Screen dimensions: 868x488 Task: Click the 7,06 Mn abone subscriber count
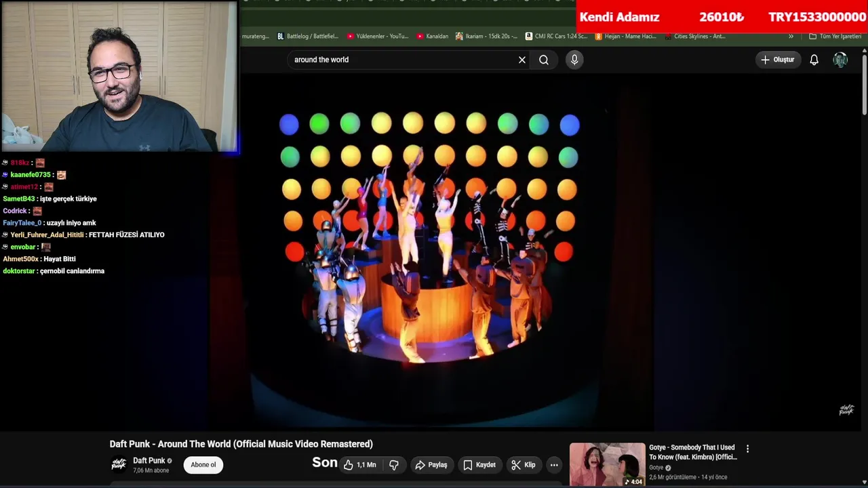(x=151, y=470)
